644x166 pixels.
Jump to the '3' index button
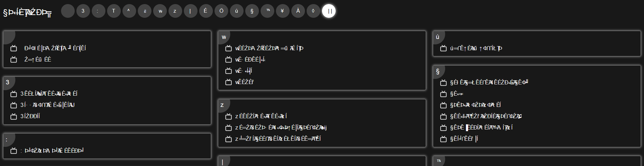pyautogui.click(x=83, y=11)
